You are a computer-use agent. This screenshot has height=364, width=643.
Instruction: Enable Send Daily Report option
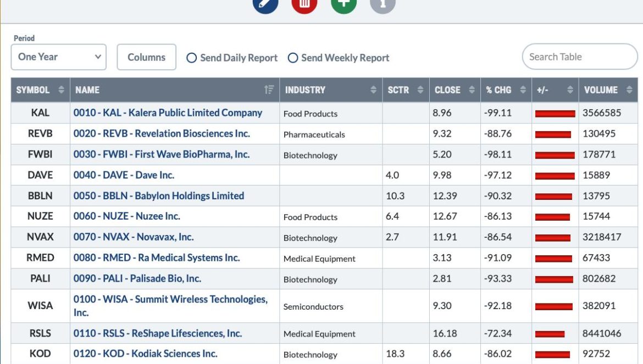(191, 58)
